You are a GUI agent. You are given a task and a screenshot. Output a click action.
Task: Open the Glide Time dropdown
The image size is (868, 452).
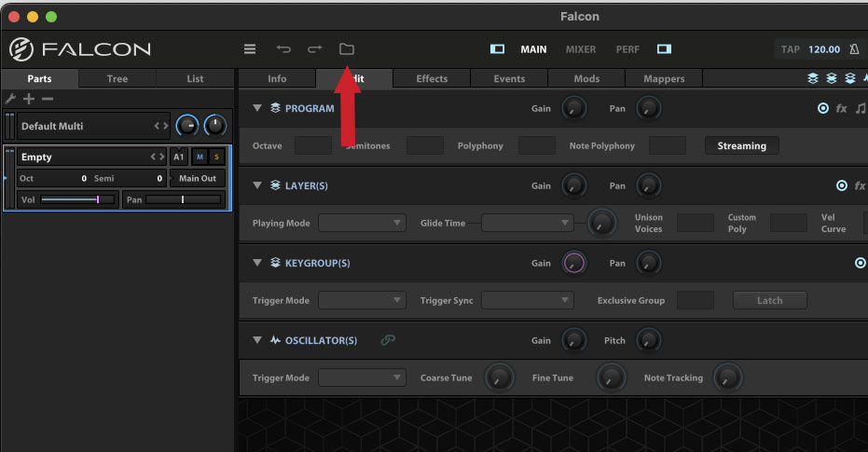coord(528,223)
